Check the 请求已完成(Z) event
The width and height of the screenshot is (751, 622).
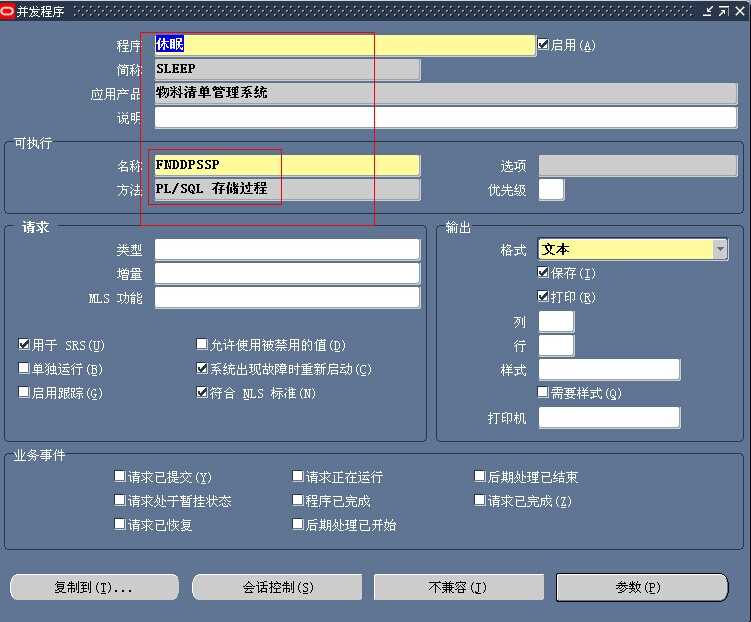click(x=479, y=500)
